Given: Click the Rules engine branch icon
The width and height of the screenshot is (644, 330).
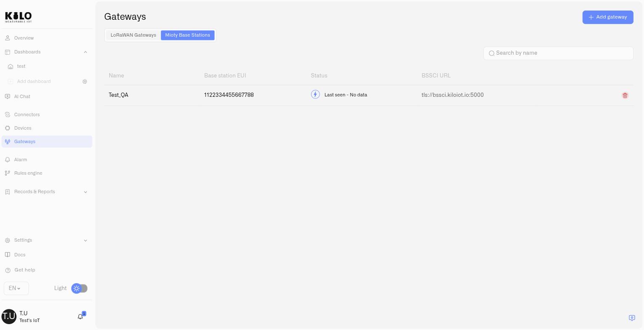Looking at the screenshot, I should 8,173.
